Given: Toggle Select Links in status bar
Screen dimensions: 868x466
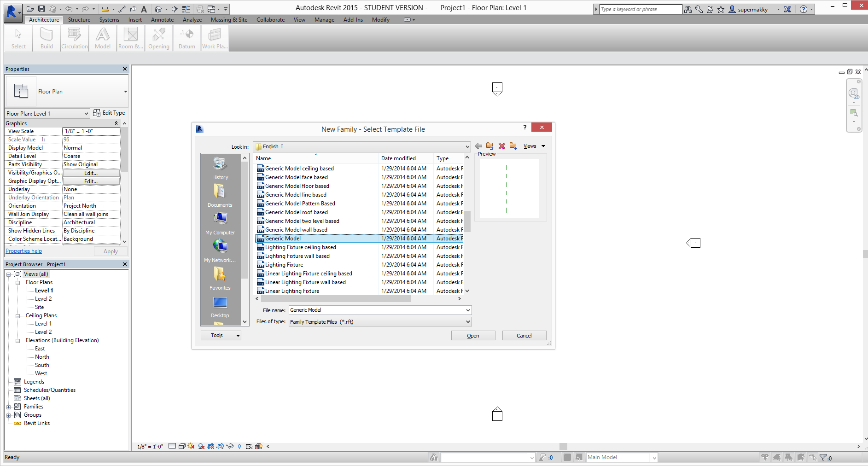Looking at the screenshot, I should click(x=765, y=457).
